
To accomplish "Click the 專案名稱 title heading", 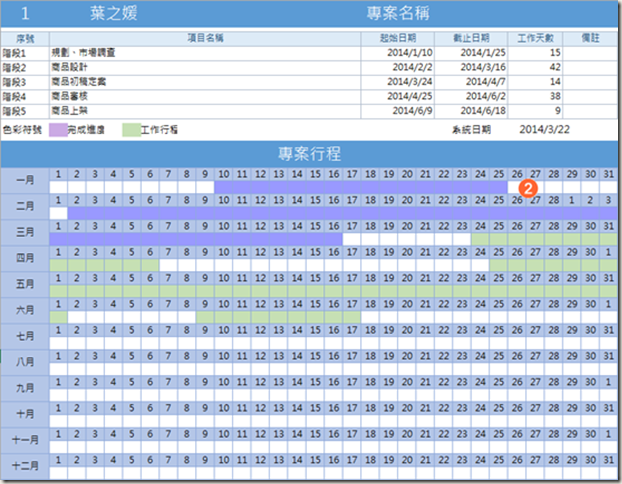I will click(x=398, y=13).
